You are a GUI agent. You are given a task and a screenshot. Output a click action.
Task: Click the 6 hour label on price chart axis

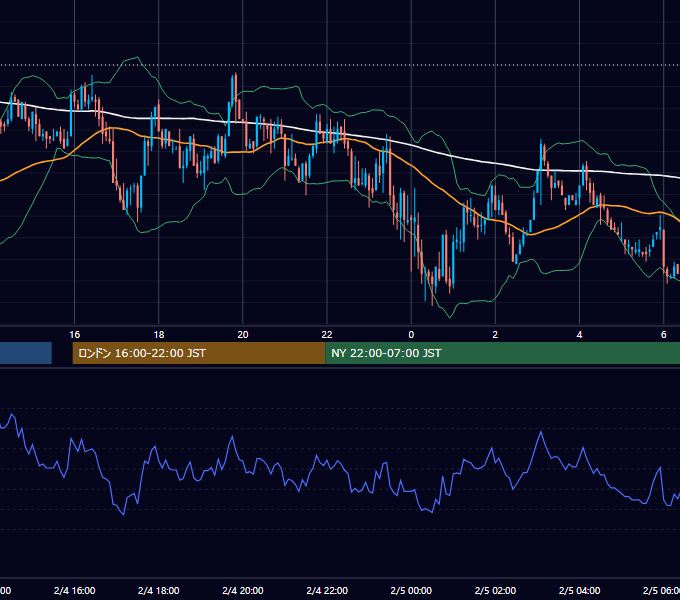tap(664, 334)
